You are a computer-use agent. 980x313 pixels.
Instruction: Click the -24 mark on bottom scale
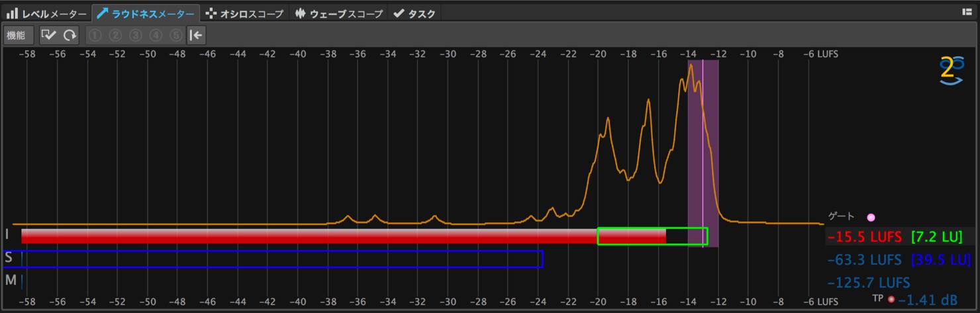tap(537, 301)
